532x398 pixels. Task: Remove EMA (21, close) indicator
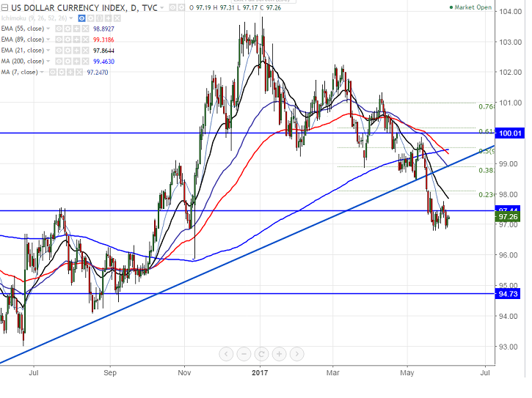[85, 51]
